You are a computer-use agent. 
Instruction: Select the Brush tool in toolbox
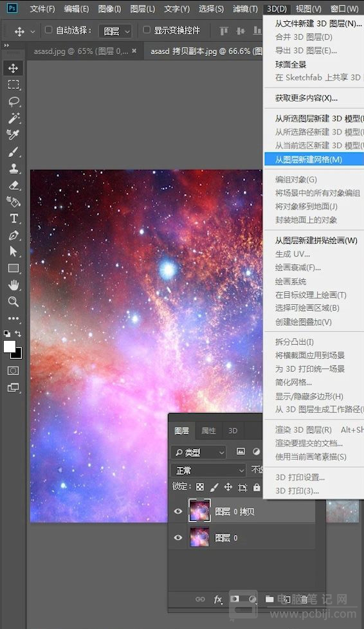(14, 152)
